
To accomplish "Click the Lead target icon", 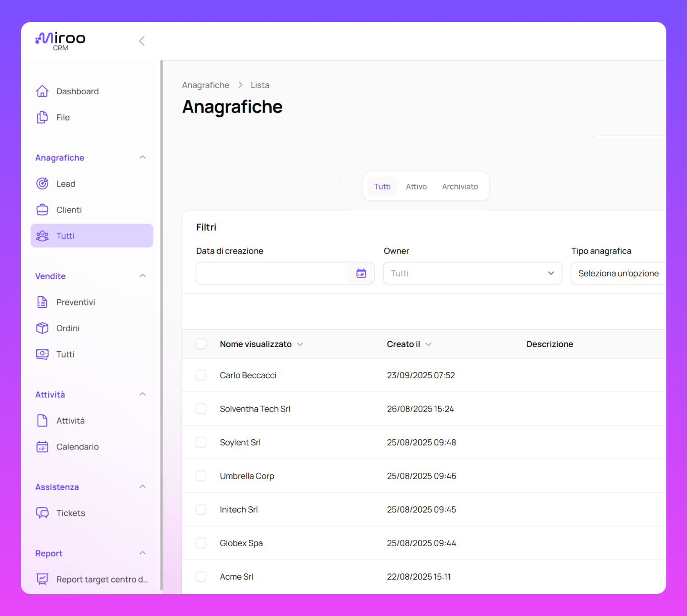I will (x=43, y=184).
